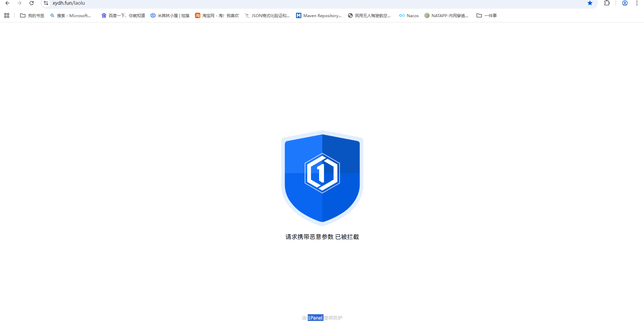Click the URL address bar text
This screenshot has height=330, width=644.
pos(69,3)
